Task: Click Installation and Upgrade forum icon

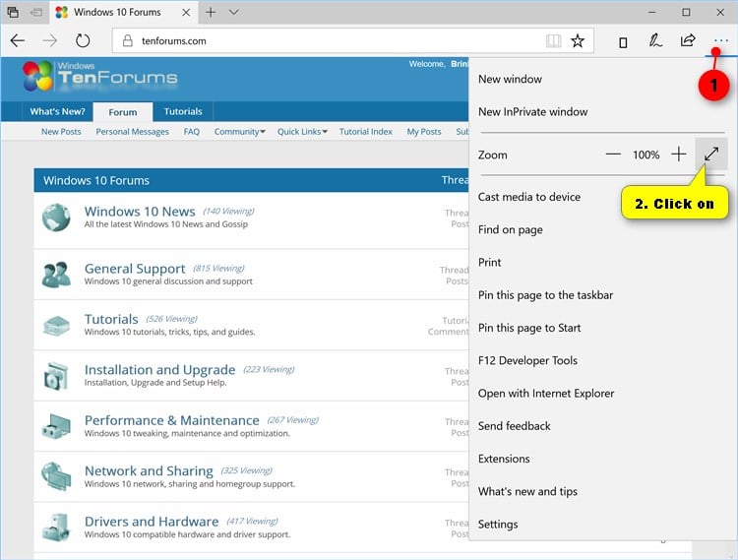Action: click(x=56, y=376)
